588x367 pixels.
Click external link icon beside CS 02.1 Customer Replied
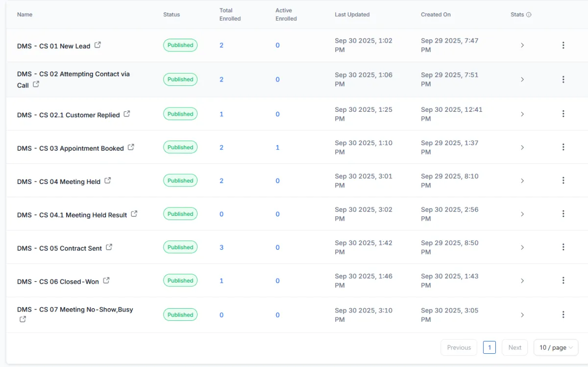tap(127, 114)
